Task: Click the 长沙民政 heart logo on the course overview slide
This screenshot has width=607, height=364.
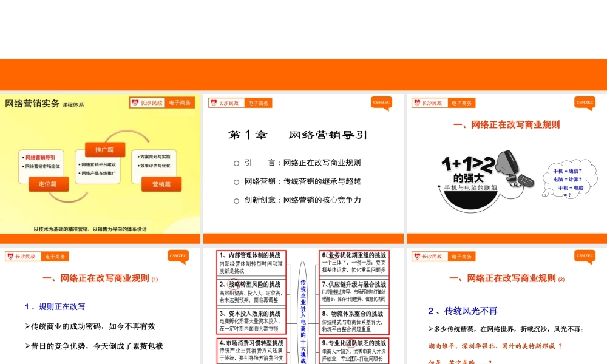Action: (x=134, y=102)
